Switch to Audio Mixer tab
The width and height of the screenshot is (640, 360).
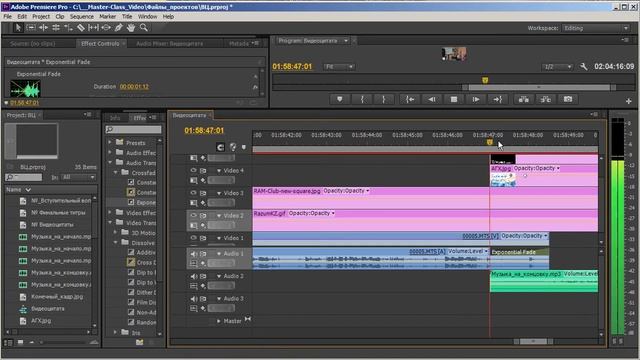[169, 43]
